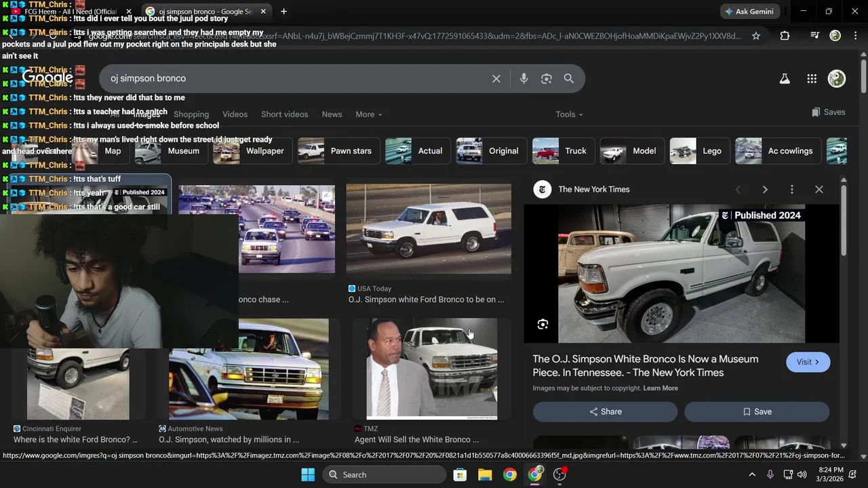868x488 pixels.
Task: Select the Museum filter chip
Action: pos(170,151)
